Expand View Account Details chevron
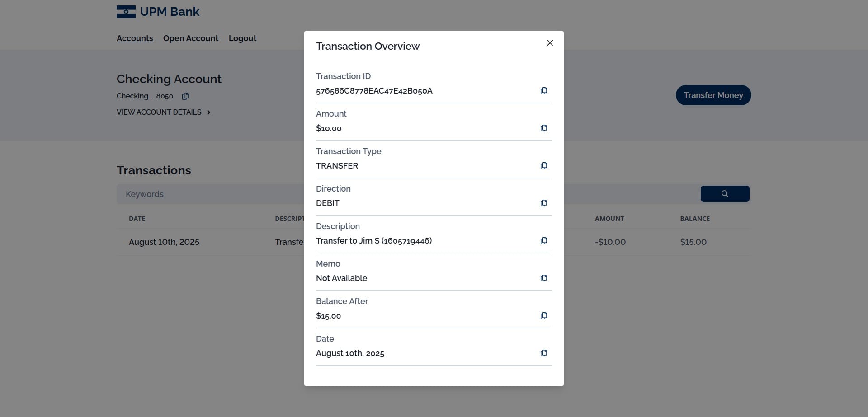The width and height of the screenshot is (868, 417). point(208,112)
